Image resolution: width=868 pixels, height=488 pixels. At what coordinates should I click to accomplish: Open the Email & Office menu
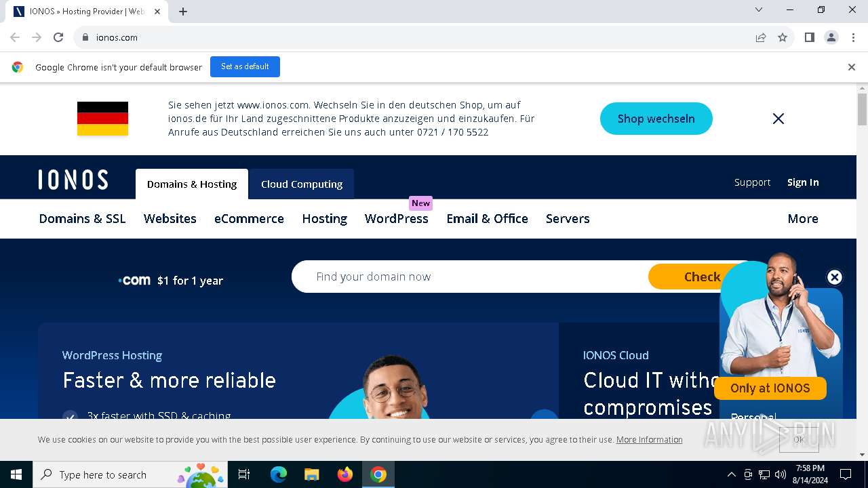coord(487,219)
